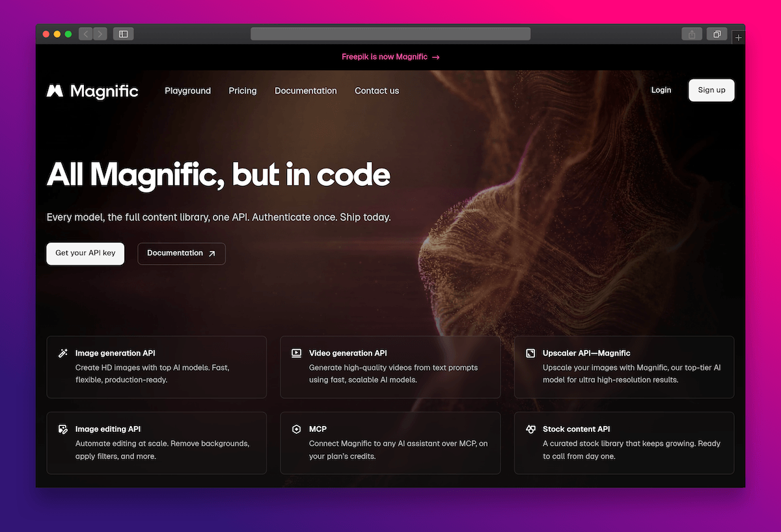This screenshot has width=781, height=532.
Task: Open the browser share icon
Action: [x=692, y=34]
